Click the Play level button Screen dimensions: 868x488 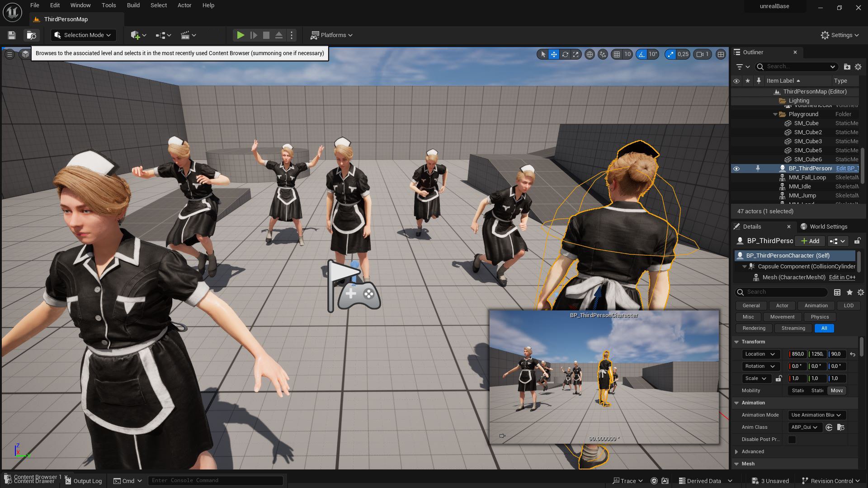241,35
